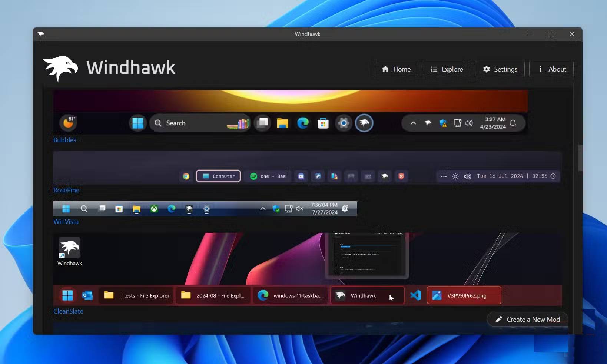The height and width of the screenshot is (364, 607).
Task: Click the Chrome icon in RosePine preview
Action: coord(186,176)
